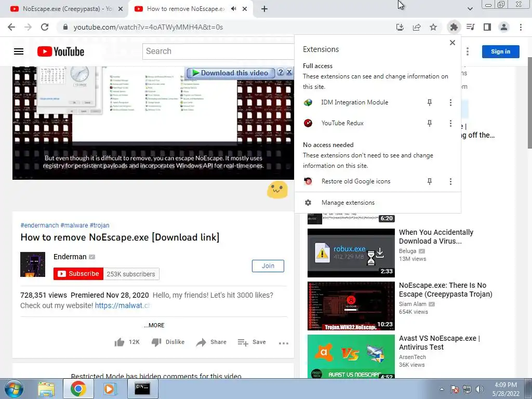Save video to playlist
532x399 pixels.
coord(252,342)
